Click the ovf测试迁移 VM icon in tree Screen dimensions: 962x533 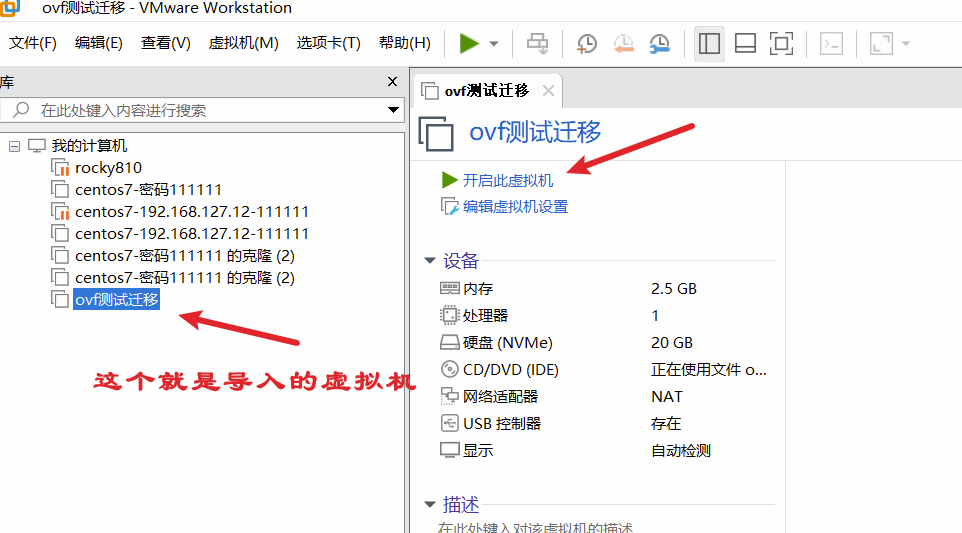click(x=60, y=299)
